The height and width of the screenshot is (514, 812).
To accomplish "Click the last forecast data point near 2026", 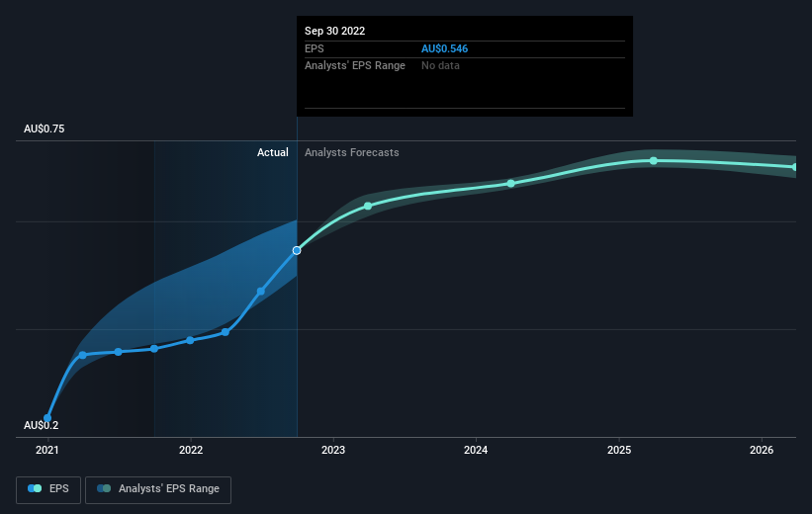I will 794,167.
